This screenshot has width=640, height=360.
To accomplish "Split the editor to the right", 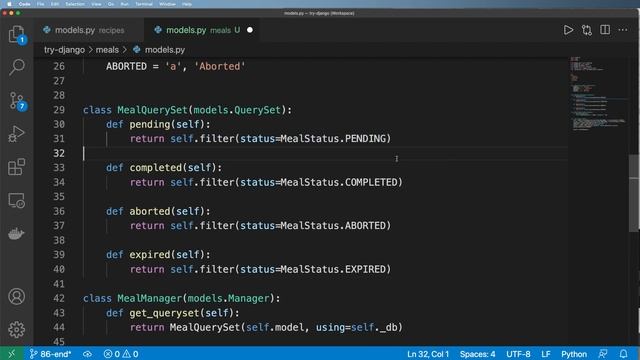I will [x=605, y=30].
